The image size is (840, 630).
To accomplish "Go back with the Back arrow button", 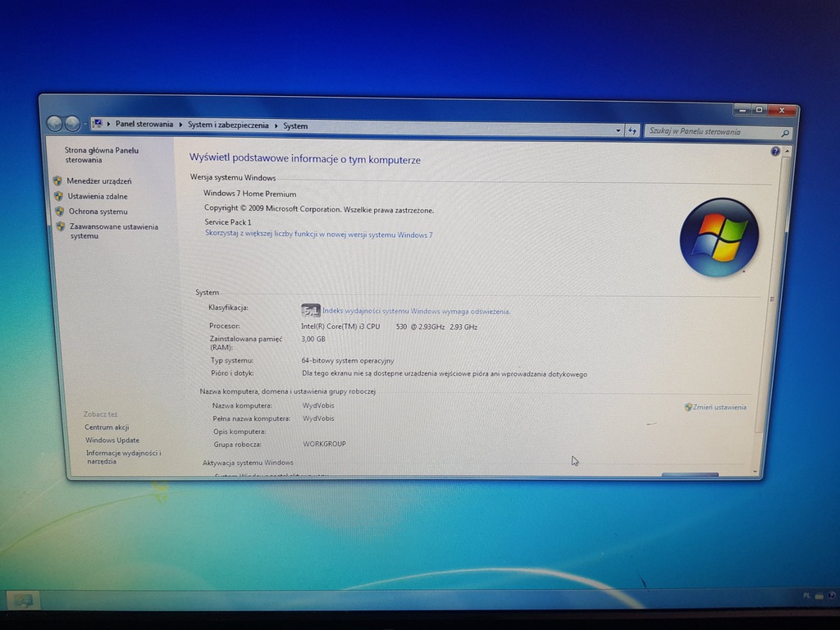I will pyautogui.click(x=55, y=123).
